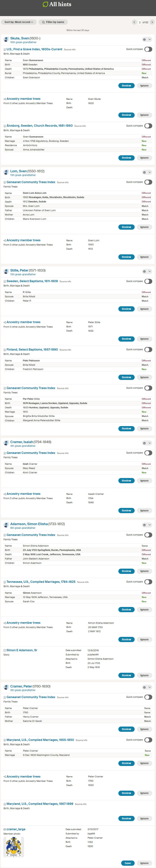Turn on Quick compare for Tennessee Compiled Marriages
This screenshot has height=868, width=156.
148,582
